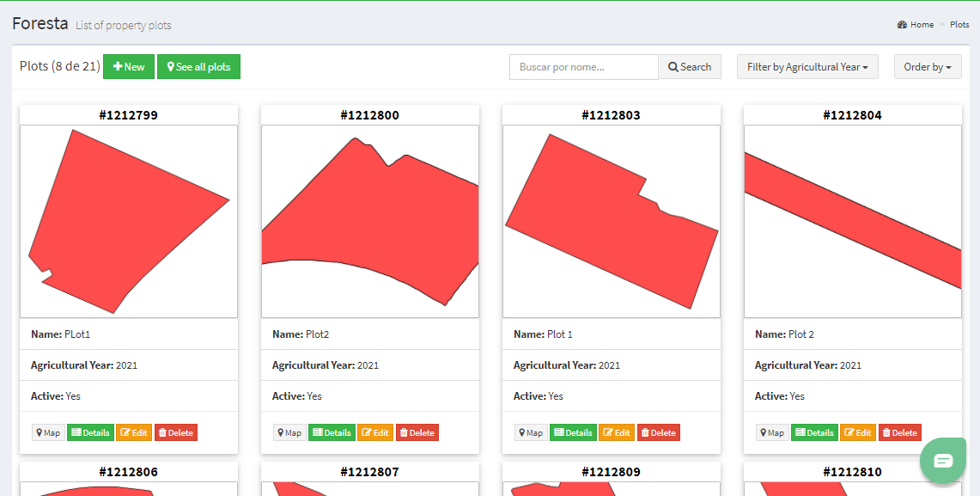980x496 pixels.
Task: Go to Home breadcrumb link
Action: click(x=922, y=25)
